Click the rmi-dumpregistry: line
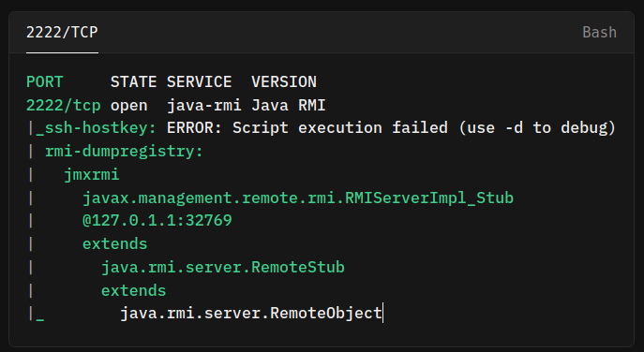 tap(124, 152)
